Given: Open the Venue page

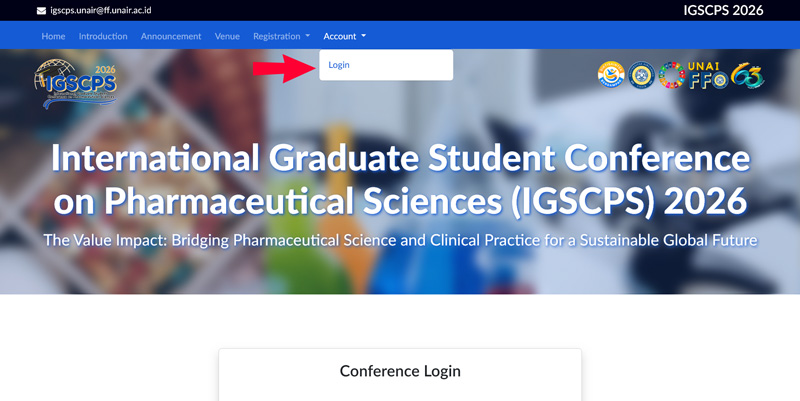Looking at the screenshot, I should pos(227,36).
